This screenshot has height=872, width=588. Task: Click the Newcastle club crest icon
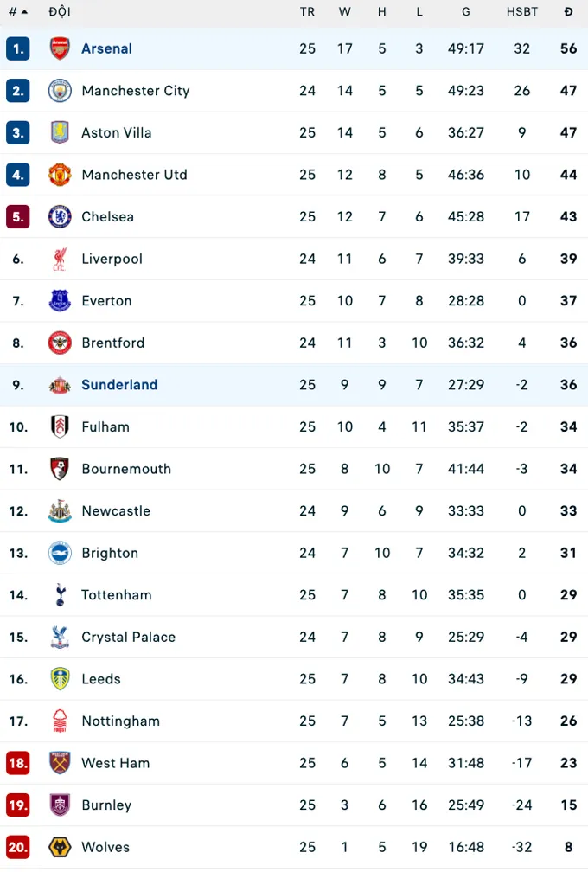tap(60, 511)
